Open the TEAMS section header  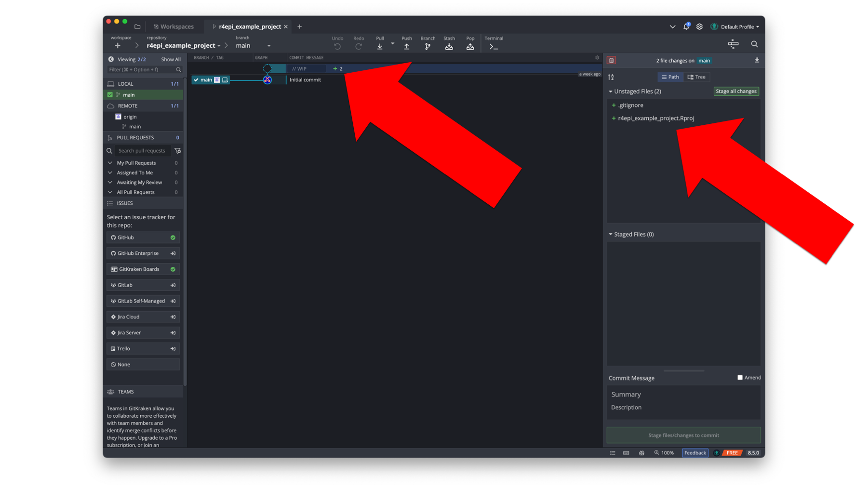click(143, 392)
